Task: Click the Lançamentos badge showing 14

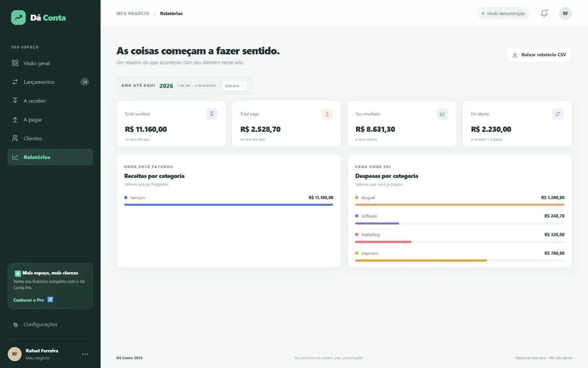Action: coord(85,82)
